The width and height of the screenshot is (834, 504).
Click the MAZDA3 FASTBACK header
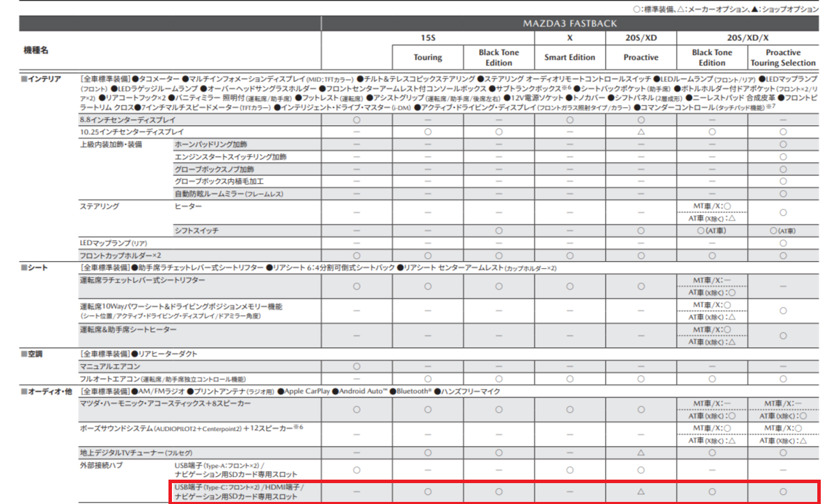pyautogui.click(x=569, y=24)
